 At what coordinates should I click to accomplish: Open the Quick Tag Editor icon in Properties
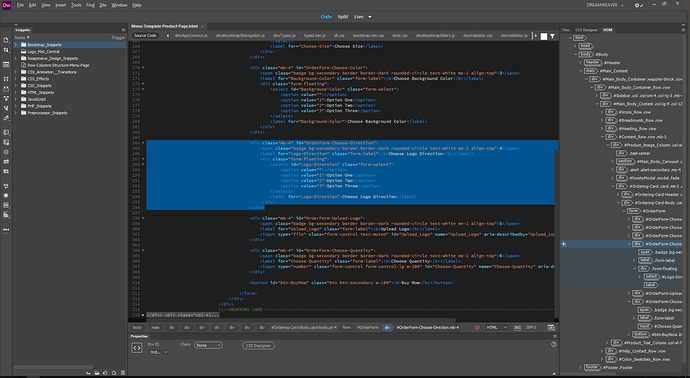(137, 348)
